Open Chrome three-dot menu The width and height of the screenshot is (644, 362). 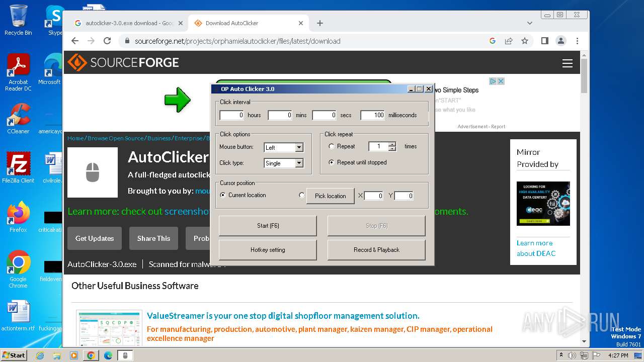click(577, 41)
